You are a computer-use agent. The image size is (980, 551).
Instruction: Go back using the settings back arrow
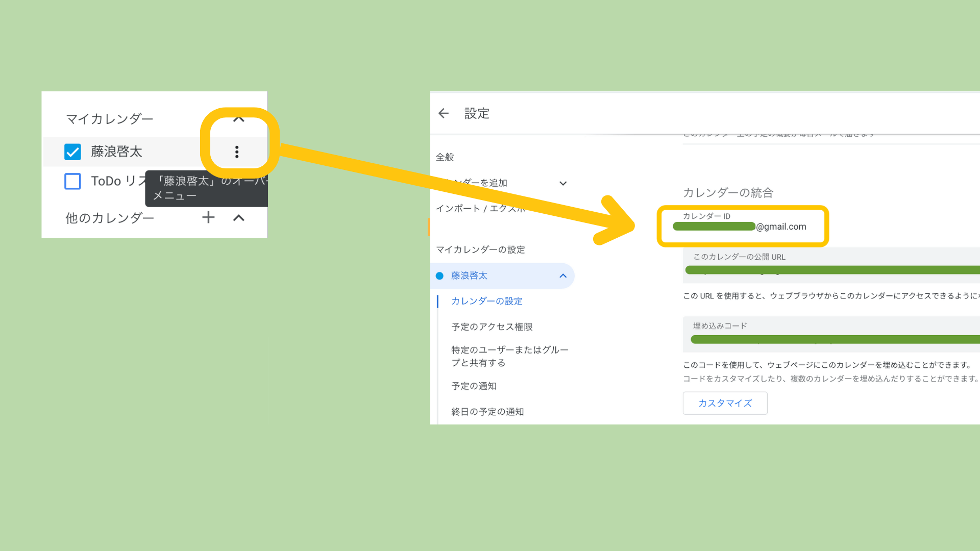click(444, 113)
